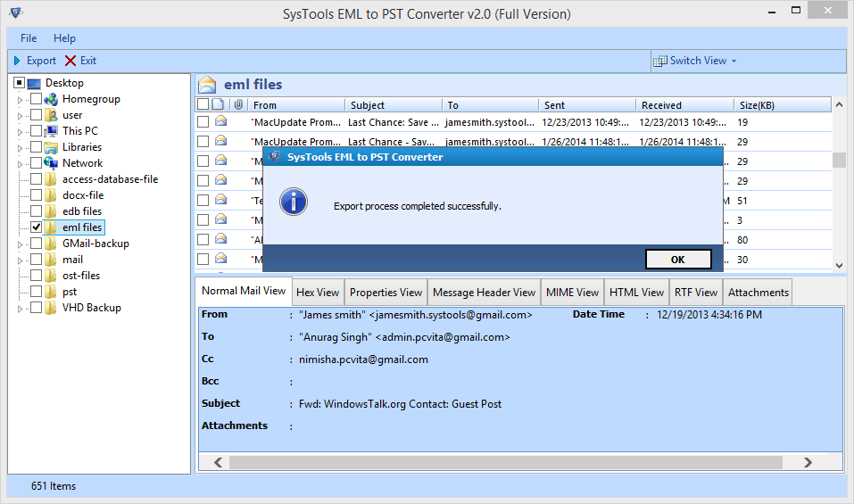Click the red X Exit icon
This screenshot has height=504, width=854.
click(x=70, y=61)
